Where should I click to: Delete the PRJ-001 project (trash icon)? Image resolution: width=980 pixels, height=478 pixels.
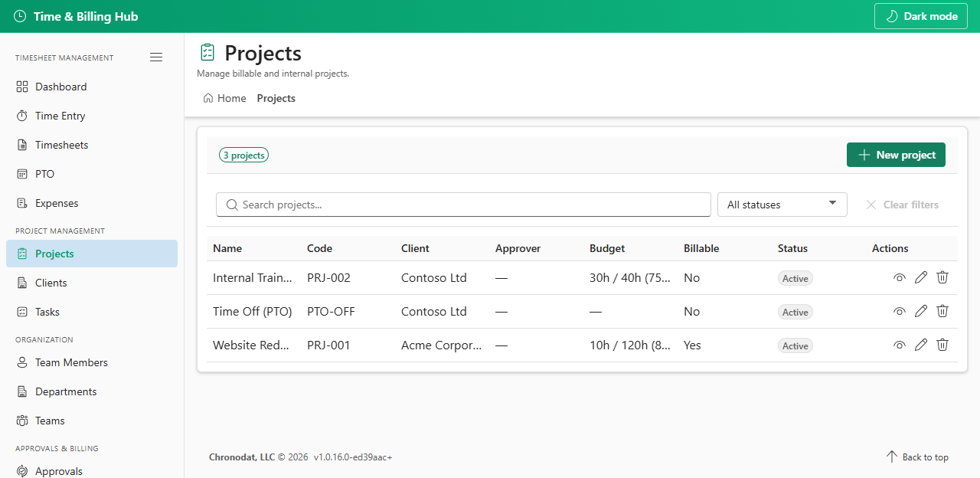(x=942, y=345)
